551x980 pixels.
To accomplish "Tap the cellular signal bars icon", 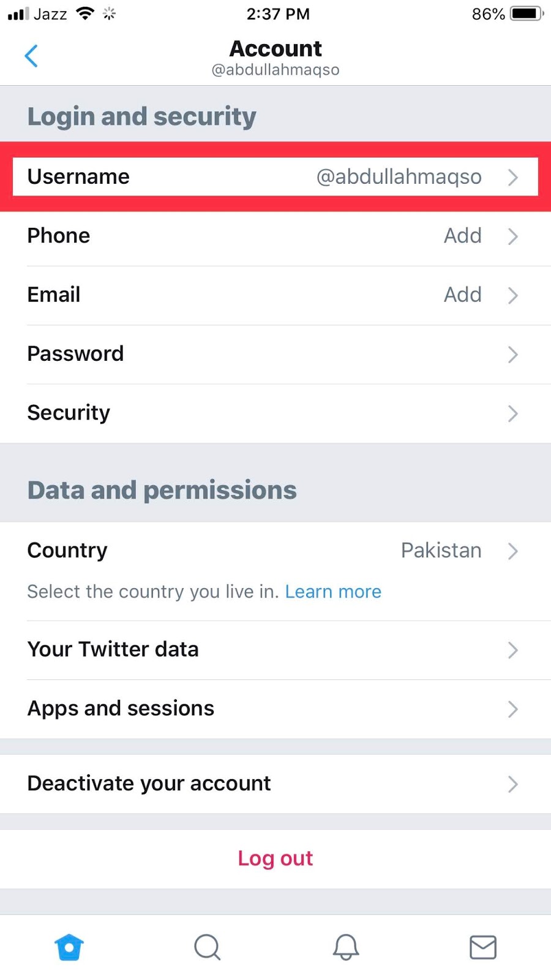I will pyautogui.click(x=18, y=13).
